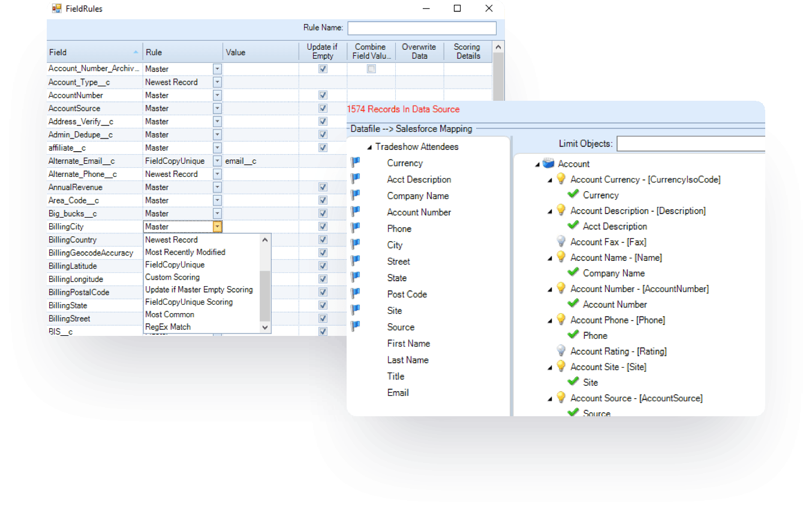Toggle Update if Empty for Address_Verify__c
The image size is (812, 511).
pos(323,122)
